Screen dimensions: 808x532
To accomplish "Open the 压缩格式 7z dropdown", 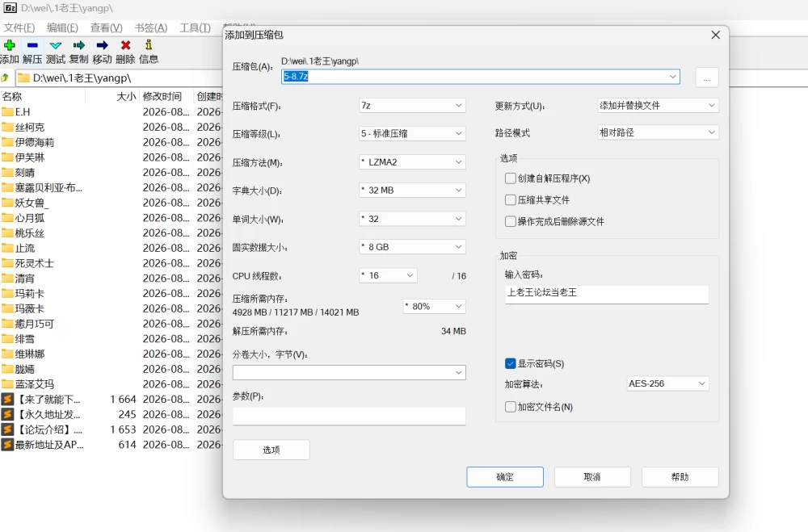I will (x=412, y=105).
